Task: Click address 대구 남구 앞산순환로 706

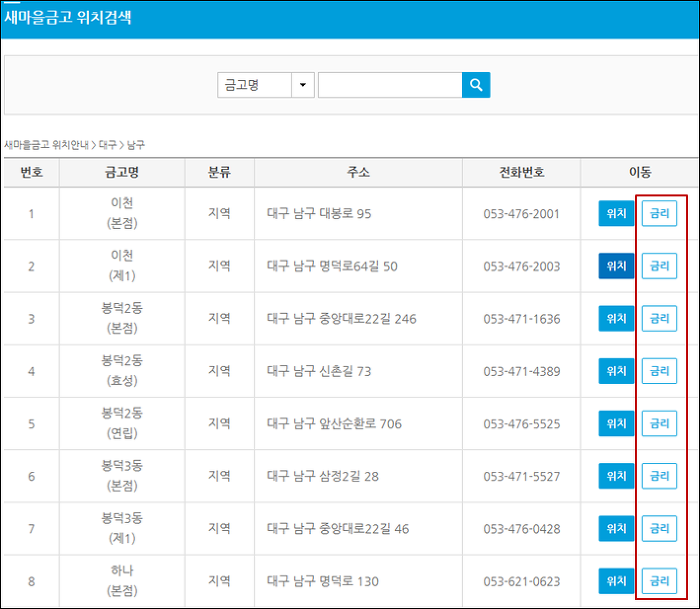Action: click(334, 424)
